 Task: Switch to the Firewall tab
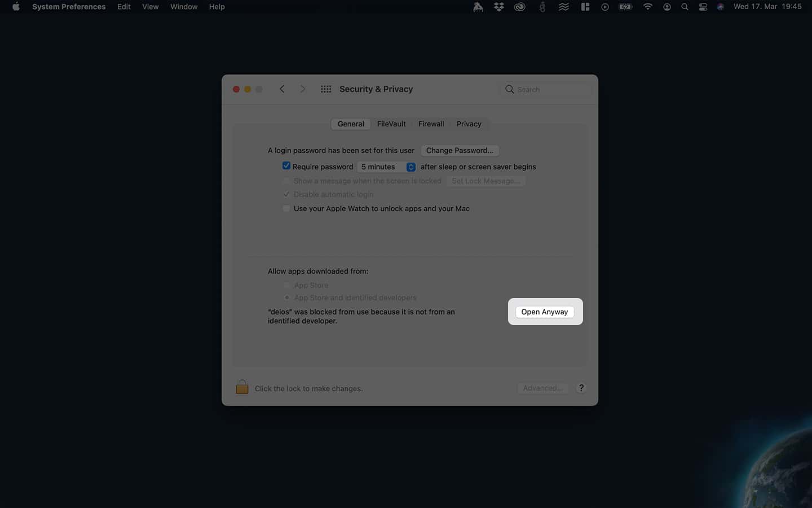pyautogui.click(x=431, y=124)
